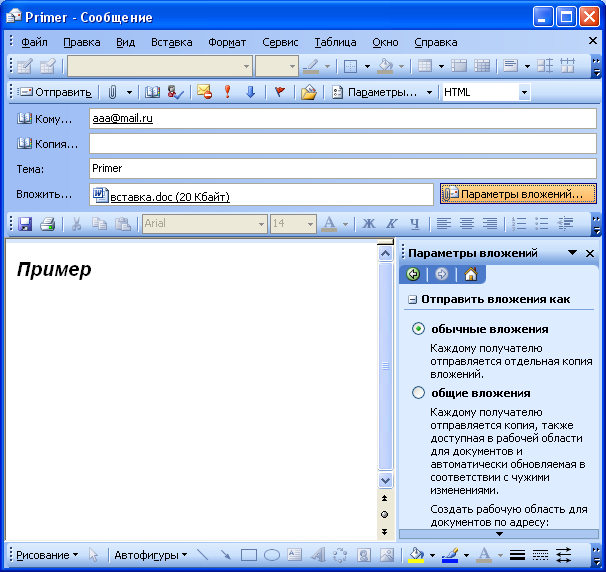The image size is (606, 572).
Task: Click the Тема subject field containing Primer
Action: [343, 169]
